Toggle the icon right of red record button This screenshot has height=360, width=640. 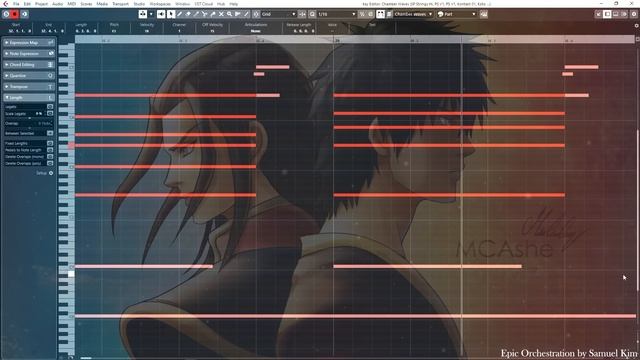[24, 14]
